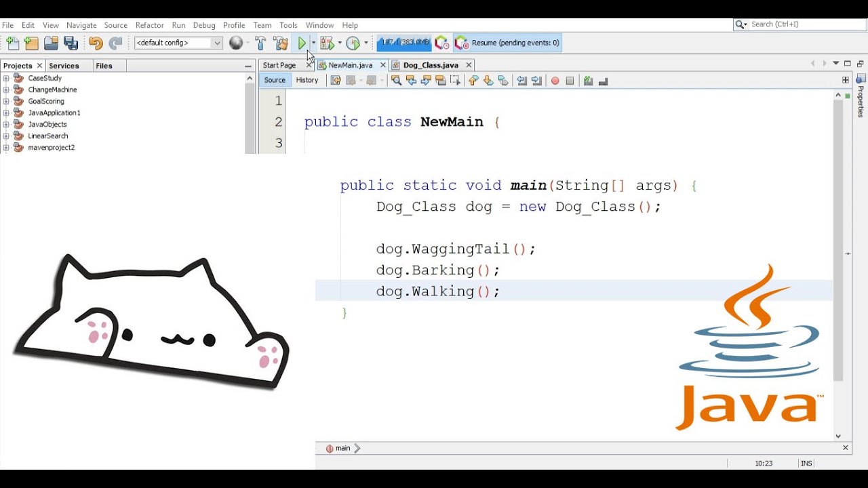The width and height of the screenshot is (868, 488).
Task: Click the Open Project toolbar icon
Action: click(x=51, y=43)
